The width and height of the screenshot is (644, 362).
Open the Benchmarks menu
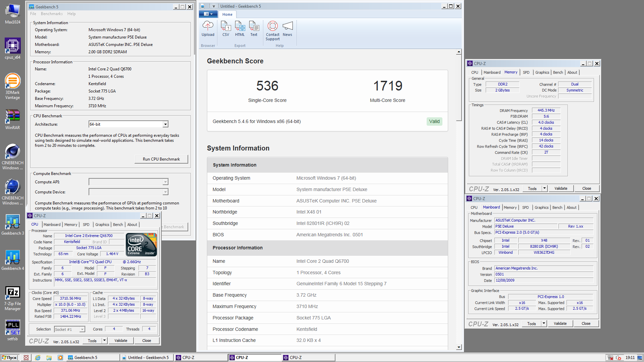(52, 14)
